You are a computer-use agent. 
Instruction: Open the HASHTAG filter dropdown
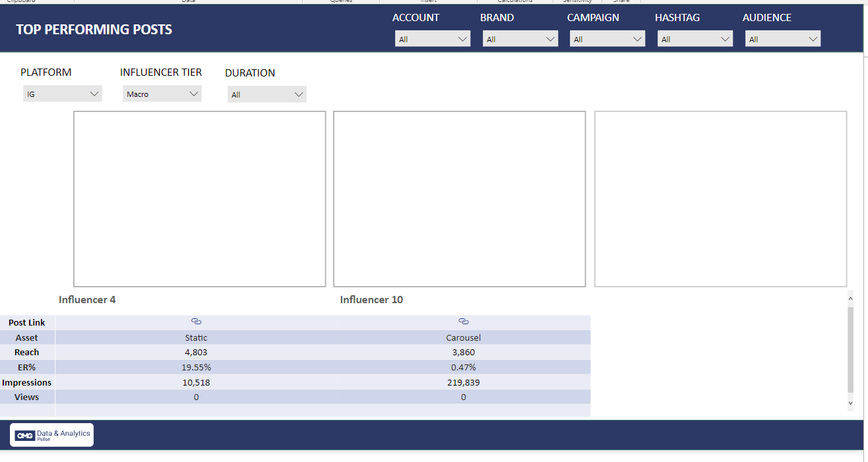(x=695, y=39)
